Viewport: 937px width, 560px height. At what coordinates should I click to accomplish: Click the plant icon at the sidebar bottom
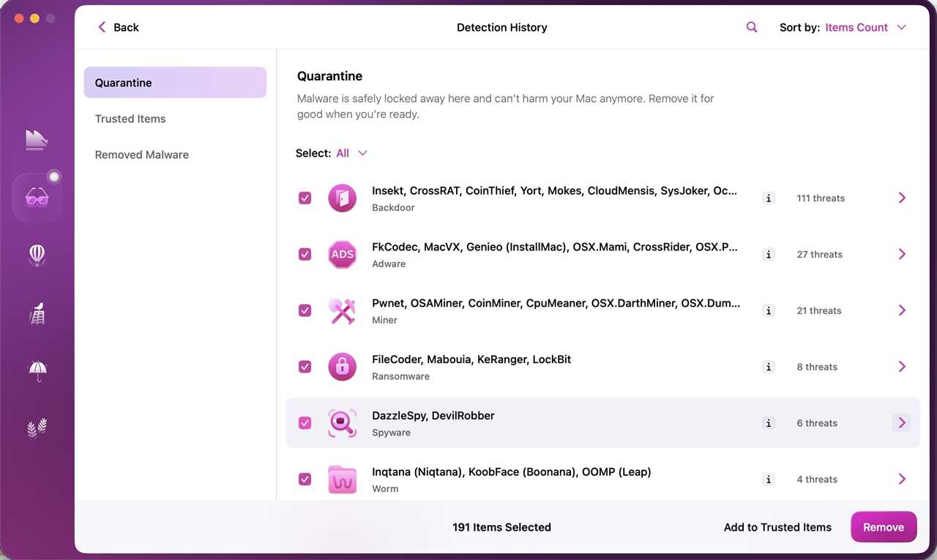pyautogui.click(x=37, y=427)
